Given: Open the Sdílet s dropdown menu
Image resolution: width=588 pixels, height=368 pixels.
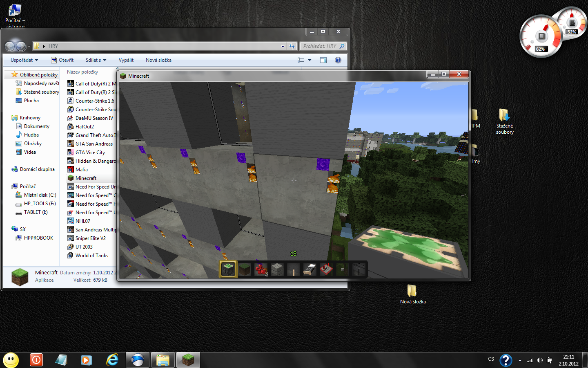Looking at the screenshot, I should point(96,60).
